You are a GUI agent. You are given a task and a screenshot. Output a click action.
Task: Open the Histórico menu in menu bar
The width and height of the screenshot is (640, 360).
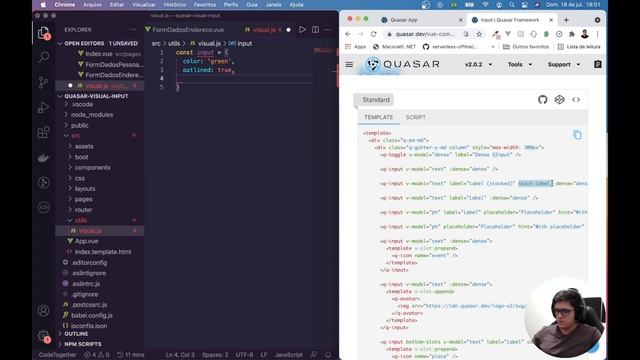(x=174, y=5)
